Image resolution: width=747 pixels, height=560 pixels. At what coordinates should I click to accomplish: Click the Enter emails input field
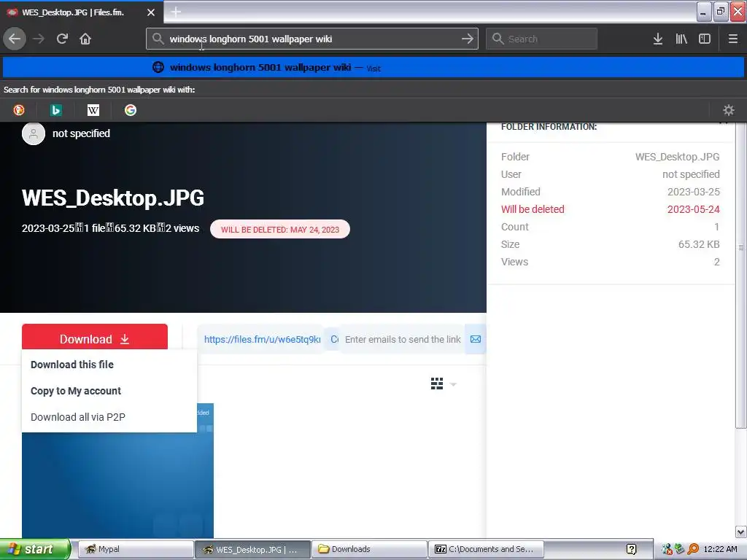(x=403, y=339)
